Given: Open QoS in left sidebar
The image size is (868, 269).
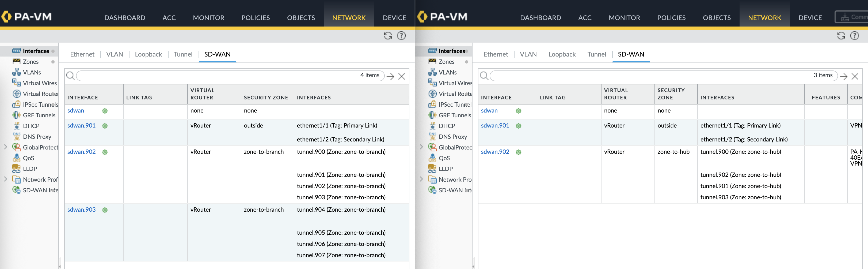Looking at the screenshot, I should tap(28, 158).
